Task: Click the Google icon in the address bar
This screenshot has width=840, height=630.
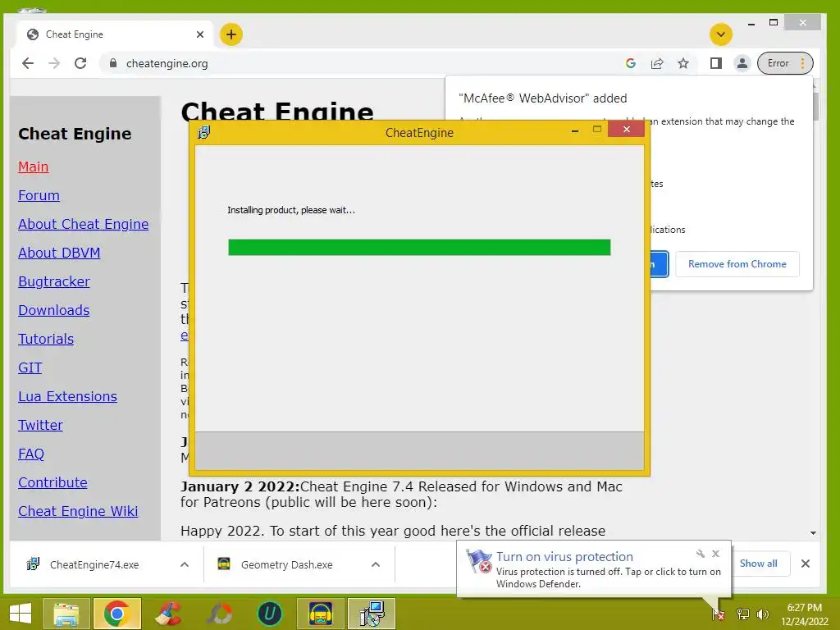Action: click(x=631, y=63)
